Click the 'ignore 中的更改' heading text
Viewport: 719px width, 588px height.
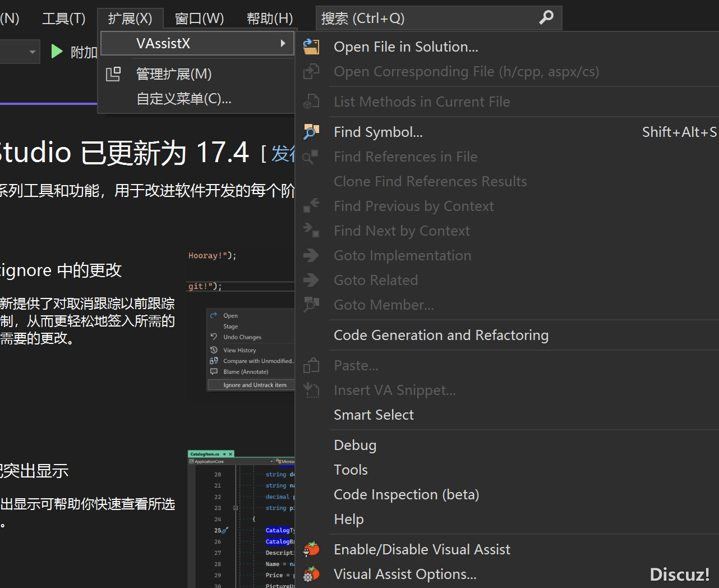click(61, 270)
